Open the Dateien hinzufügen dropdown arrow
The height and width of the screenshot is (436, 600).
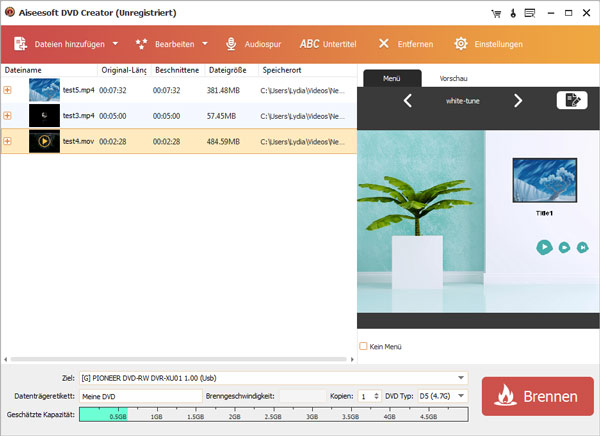115,44
